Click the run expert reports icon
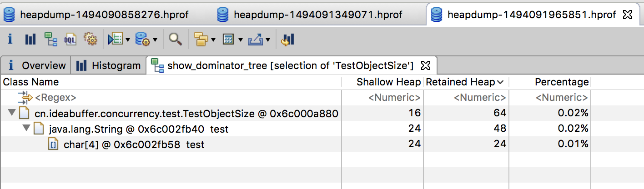This screenshot has height=189, width=644. point(144,40)
